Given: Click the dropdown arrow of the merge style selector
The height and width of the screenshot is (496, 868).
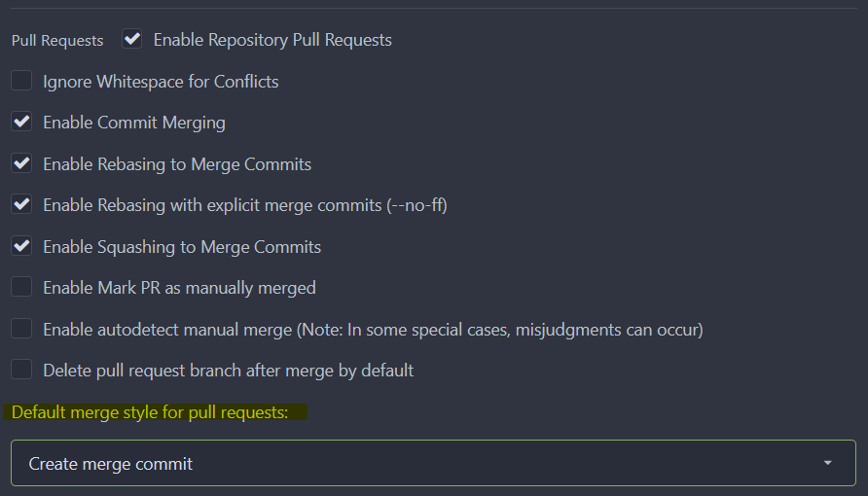Looking at the screenshot, I should tap(827, 464).
